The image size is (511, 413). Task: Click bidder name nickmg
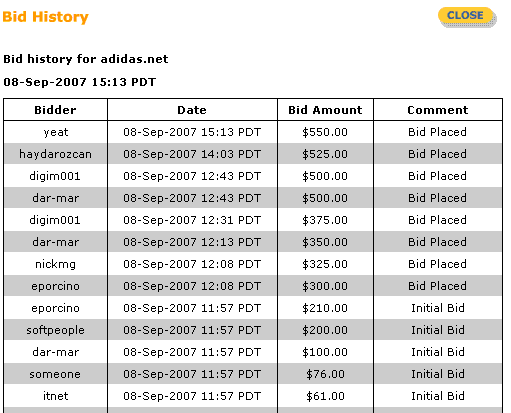(55, 264)
